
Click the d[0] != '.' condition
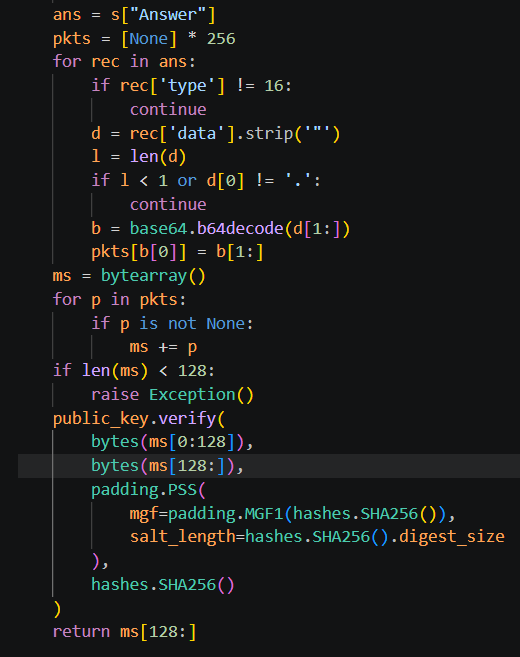264,181
